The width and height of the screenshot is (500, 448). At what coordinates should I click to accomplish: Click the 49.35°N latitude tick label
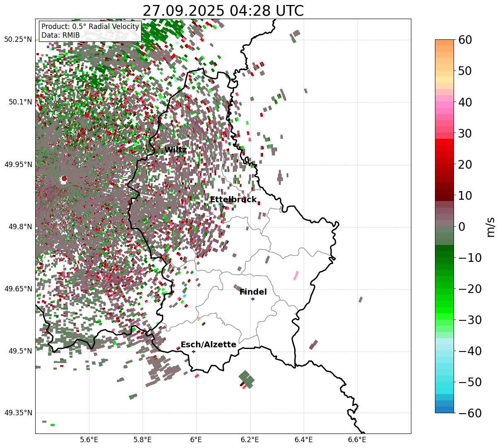tap(18, 413)
